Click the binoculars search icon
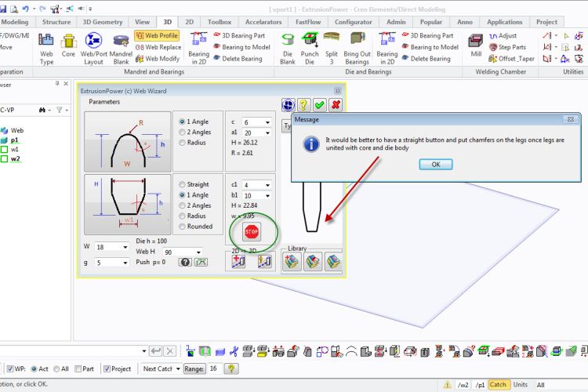Screen dimensions: 588x392 [42, 110]
